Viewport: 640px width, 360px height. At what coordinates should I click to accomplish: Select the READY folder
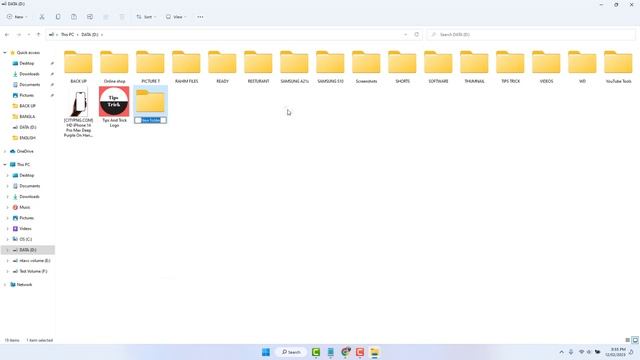[x=222, y=67]
